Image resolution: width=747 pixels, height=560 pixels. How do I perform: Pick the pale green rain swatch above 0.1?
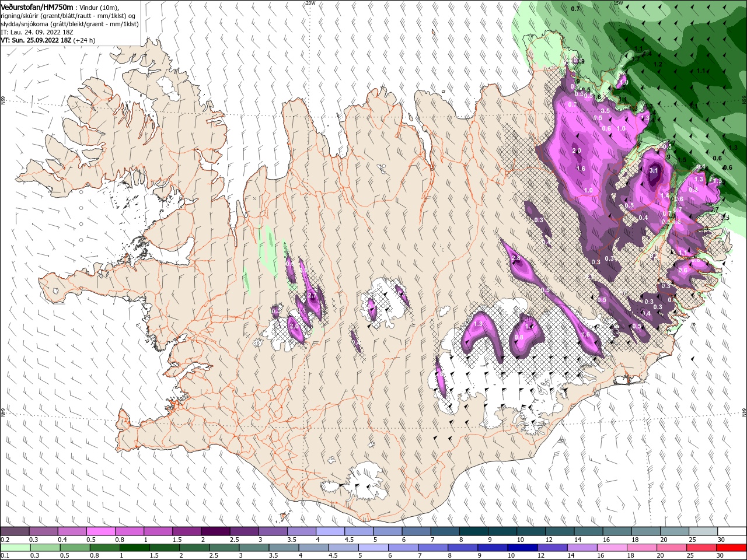click(15, 547)
